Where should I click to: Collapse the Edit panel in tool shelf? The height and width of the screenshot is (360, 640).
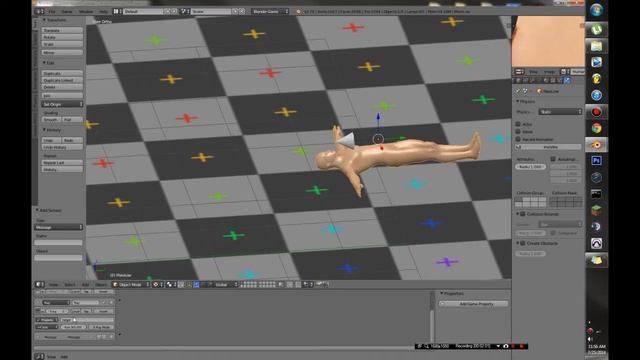(x=44, y=63)
